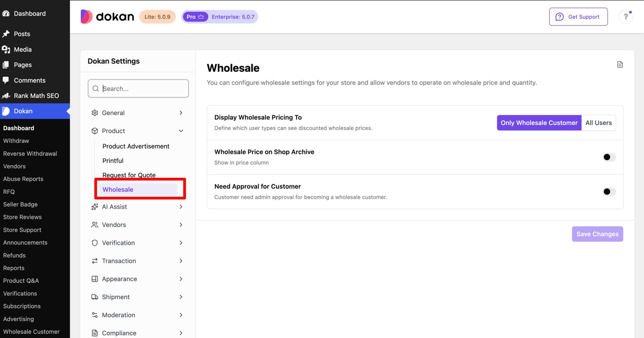
Task: Click the Vendors people icon
Action: (95, 225)
